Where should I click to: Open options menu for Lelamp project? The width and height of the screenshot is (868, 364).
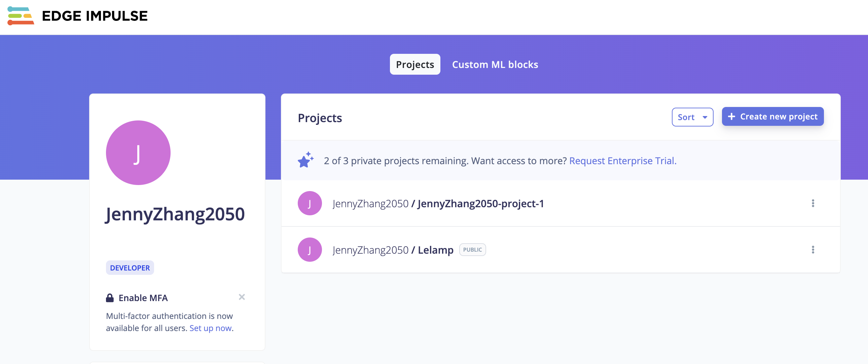pyautogui.click(x=813, y=250)
